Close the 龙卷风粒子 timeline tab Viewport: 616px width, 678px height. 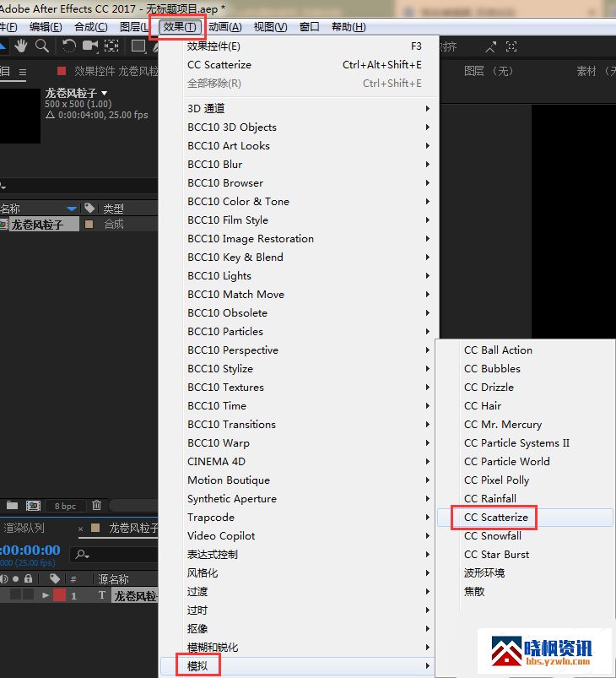[80, 529]
